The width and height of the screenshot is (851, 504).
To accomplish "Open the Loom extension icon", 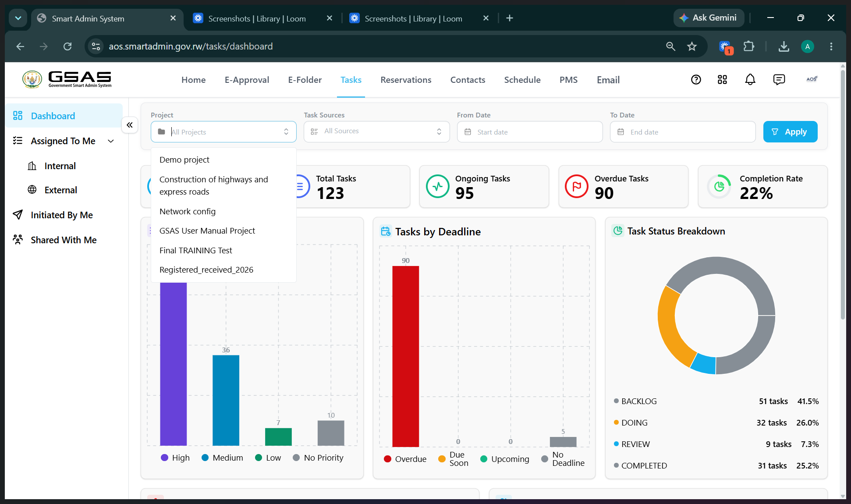I will tap(725, 47).
